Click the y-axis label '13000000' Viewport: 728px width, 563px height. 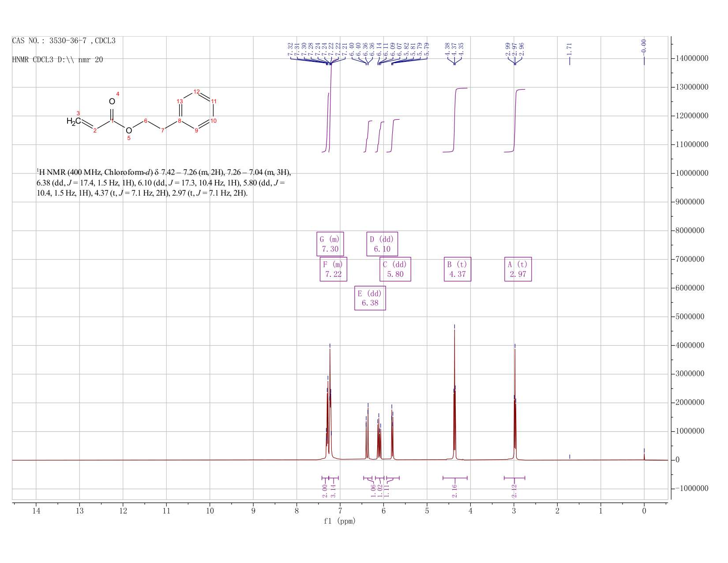[692, 87]
